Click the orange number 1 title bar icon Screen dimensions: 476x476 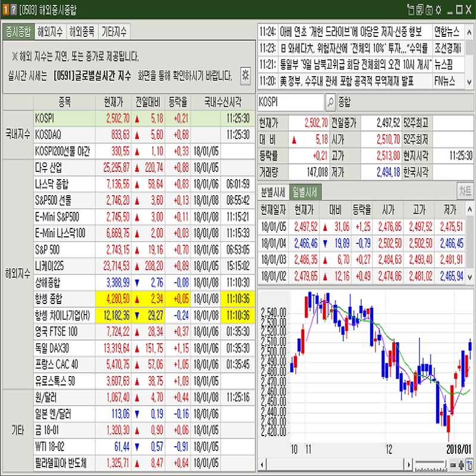click(6, 10)
